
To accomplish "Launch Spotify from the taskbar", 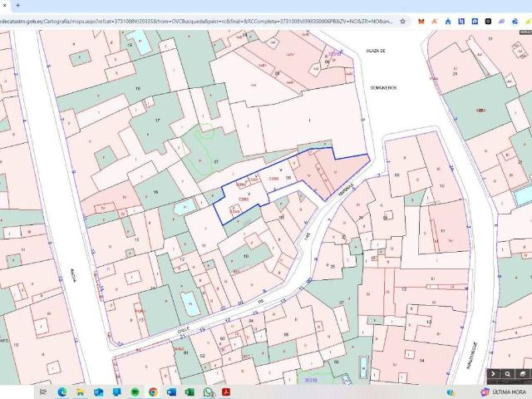I will click(x=135, y=392).
